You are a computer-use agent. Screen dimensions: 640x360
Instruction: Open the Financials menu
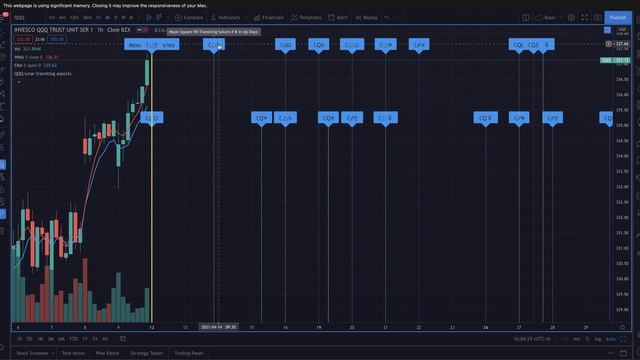[269, 18]
